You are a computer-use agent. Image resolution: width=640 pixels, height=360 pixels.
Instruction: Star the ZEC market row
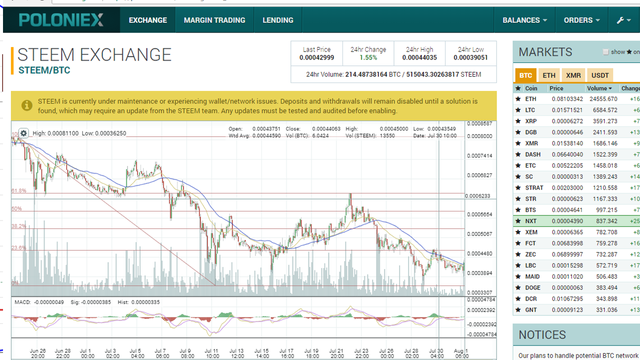(x=518, y=254)
